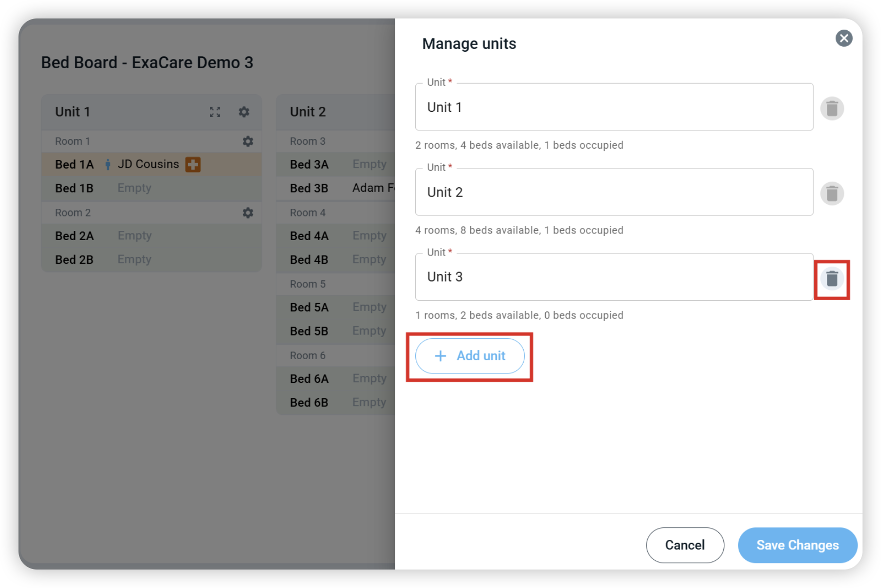Open Room 1 settings gear

[x=248, y=141]
